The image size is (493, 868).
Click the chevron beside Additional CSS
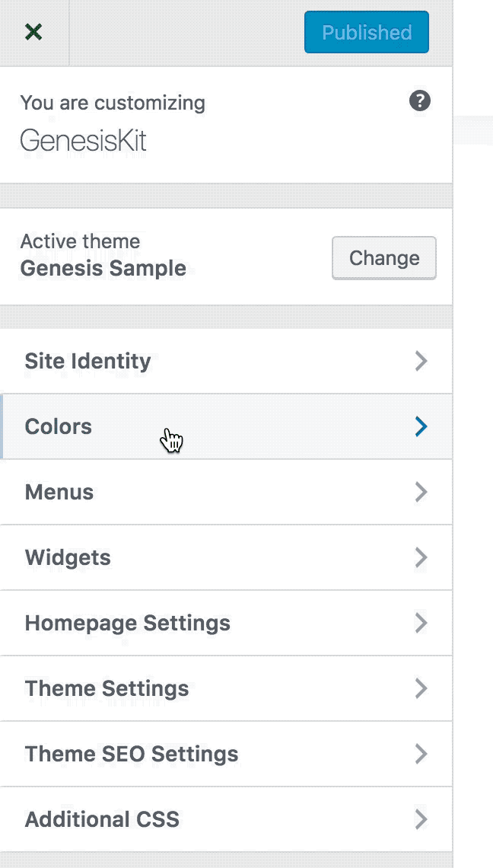tap(421, 819)
